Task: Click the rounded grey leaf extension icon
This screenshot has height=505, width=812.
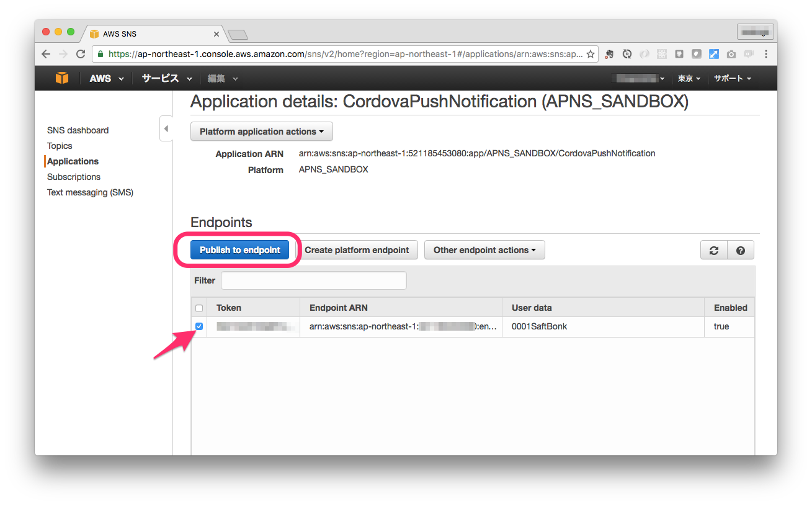Action: (x=697, y=54)
